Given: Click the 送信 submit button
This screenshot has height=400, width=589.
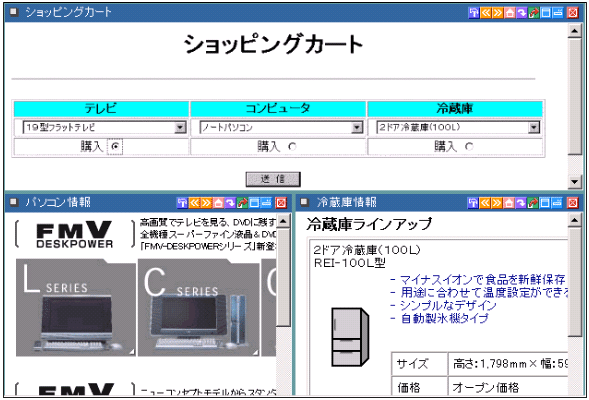Looking at the screenshot, I should [x=273, y=179].
